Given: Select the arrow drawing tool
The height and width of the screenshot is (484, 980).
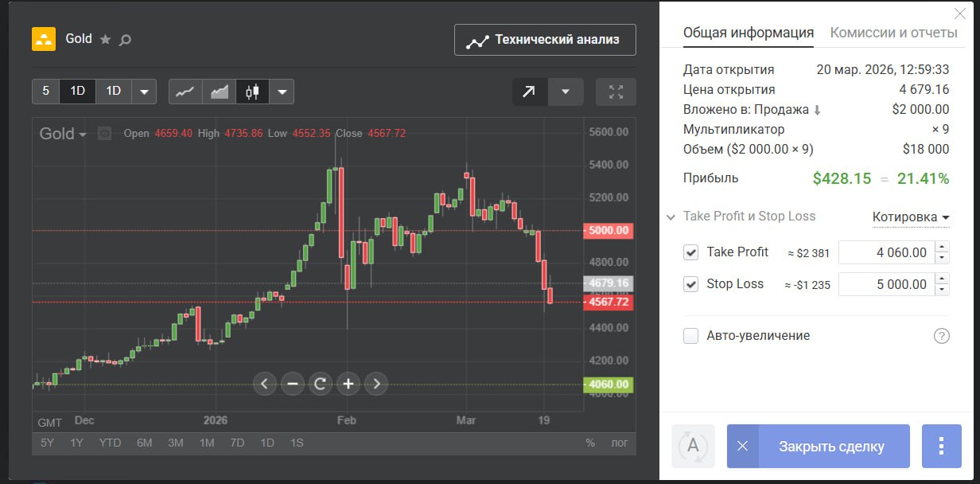Looking at the screenshot, I should pos(529,92).
